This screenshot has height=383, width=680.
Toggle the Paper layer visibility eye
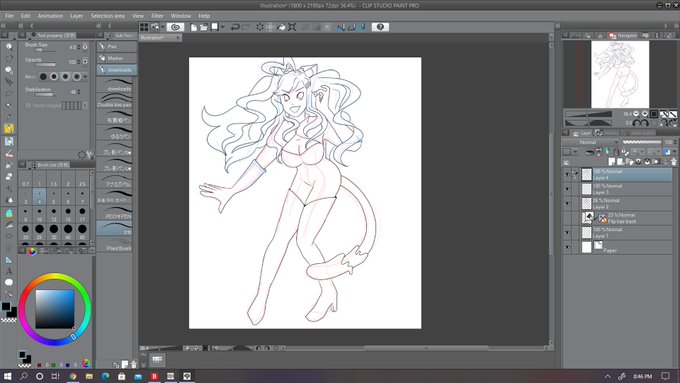coord(567,247)
